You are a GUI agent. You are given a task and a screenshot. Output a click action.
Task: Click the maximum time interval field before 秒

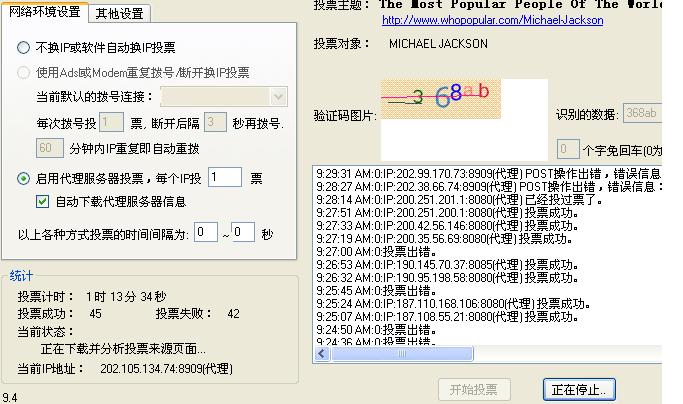pyautogui.click(x=243, y=232)
